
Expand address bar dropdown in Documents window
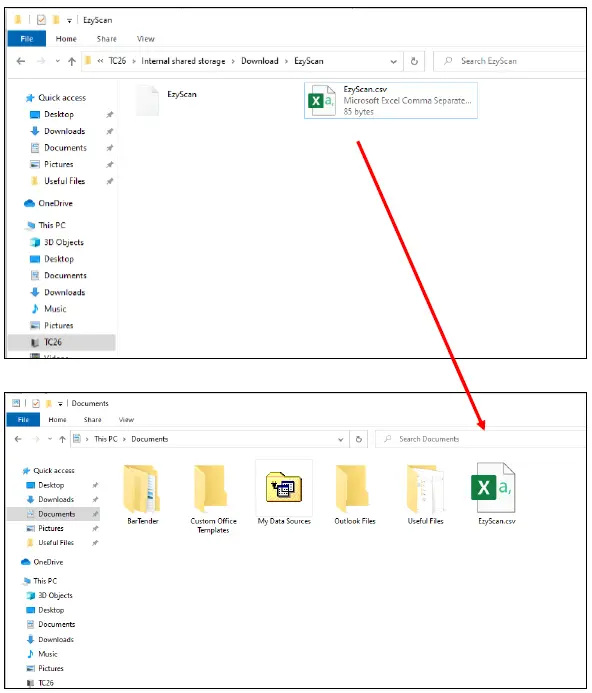click(x=341, y=439)
